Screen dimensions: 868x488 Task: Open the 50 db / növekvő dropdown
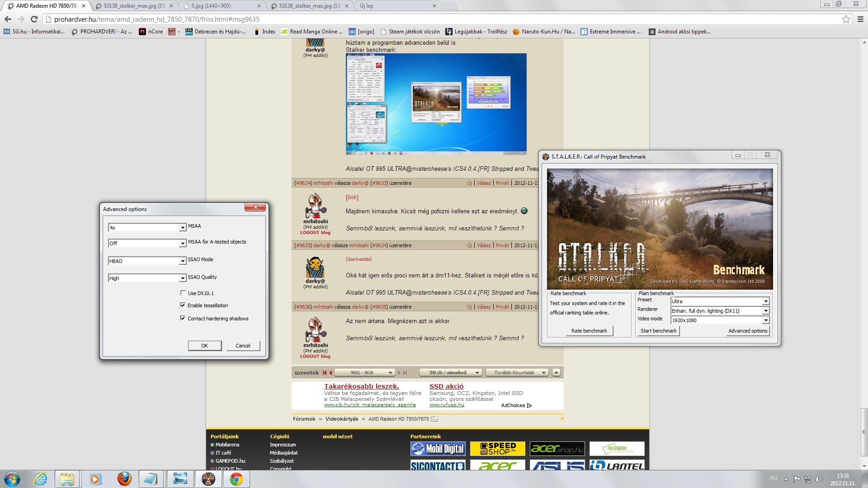450,373
